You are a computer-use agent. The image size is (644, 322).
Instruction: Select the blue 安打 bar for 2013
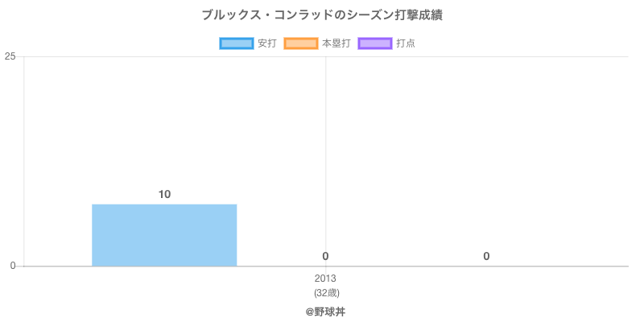tap(164, 235)
